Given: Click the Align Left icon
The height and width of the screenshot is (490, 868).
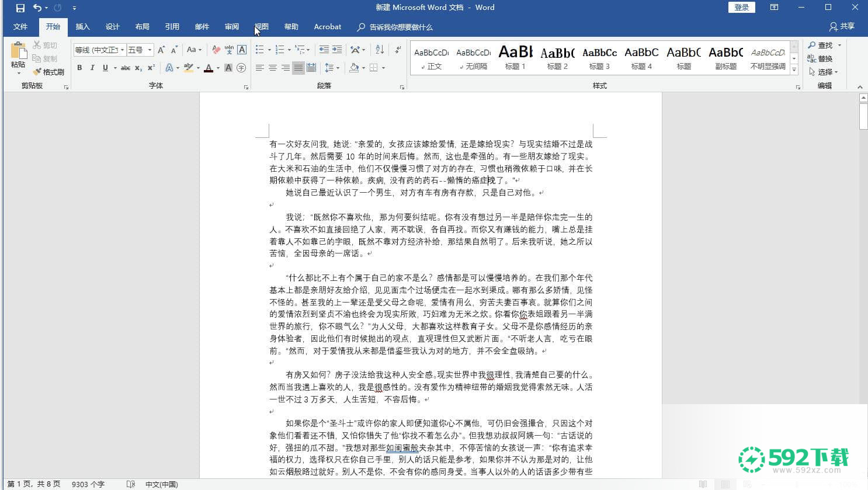Looking at the screenshot, I should coord(260,68).
